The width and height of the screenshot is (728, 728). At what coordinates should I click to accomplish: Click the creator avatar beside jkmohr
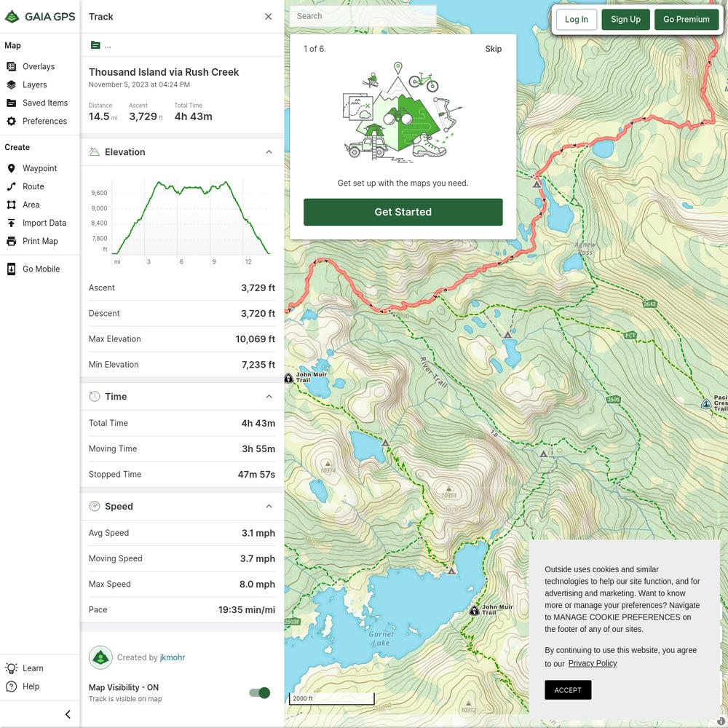tap(100, 657)
